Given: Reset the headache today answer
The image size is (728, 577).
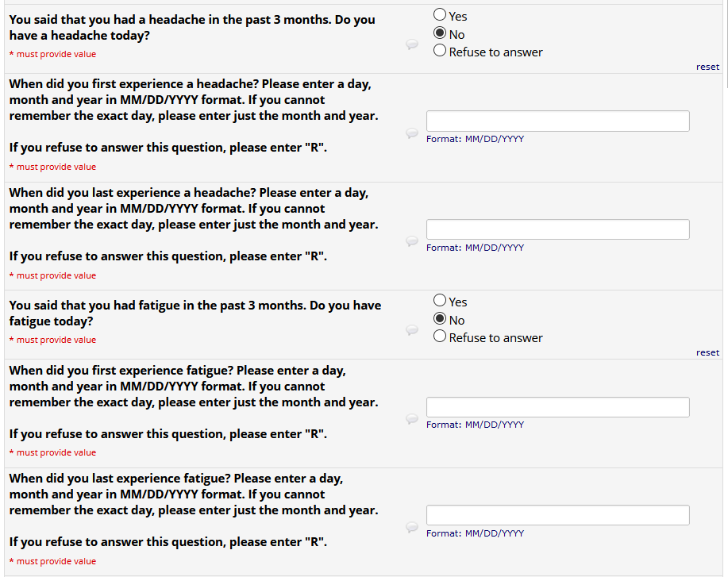Looking at the screenshot, I should [x=707, y=67].
